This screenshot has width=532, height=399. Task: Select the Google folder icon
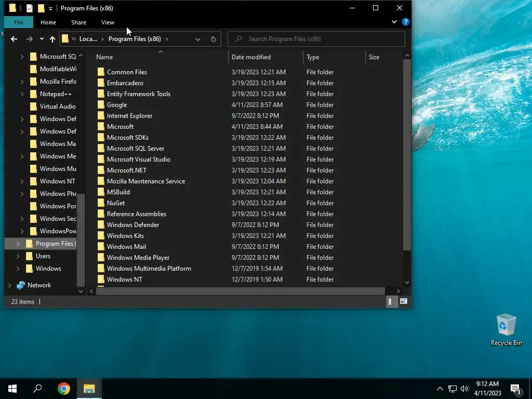tap(101, 105)
